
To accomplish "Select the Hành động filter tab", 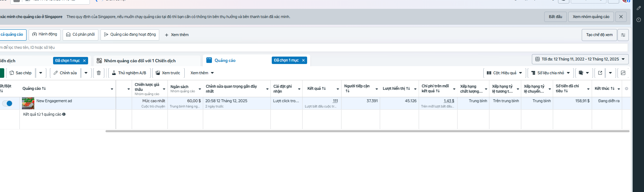I will [x=45, y=34].
